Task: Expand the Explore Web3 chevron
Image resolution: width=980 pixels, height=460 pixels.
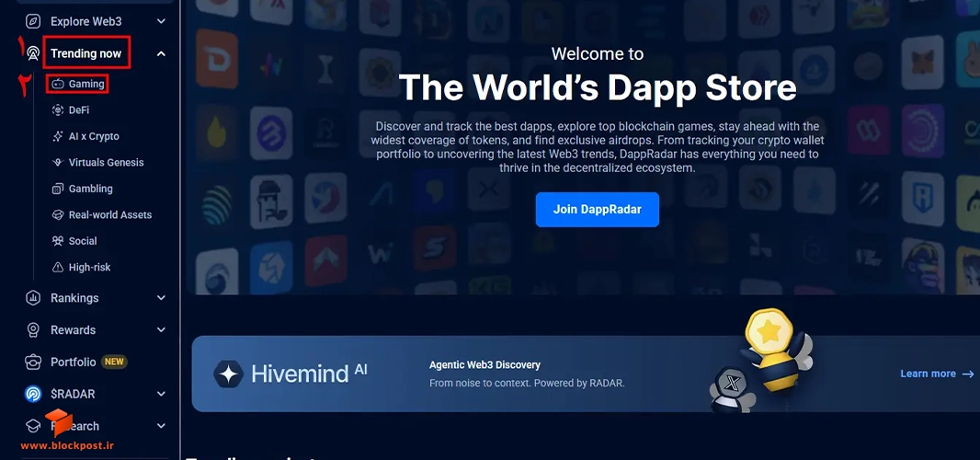Action: coord(161,21)
